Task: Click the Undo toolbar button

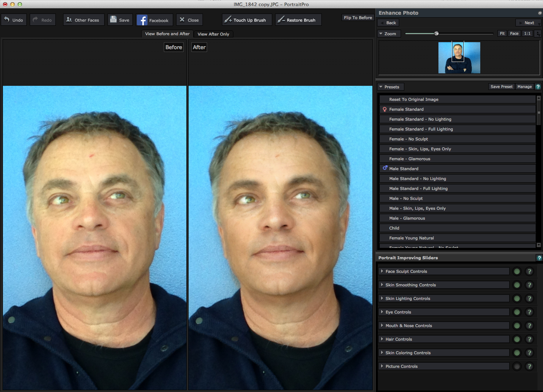Action: [x=14, y=20]
